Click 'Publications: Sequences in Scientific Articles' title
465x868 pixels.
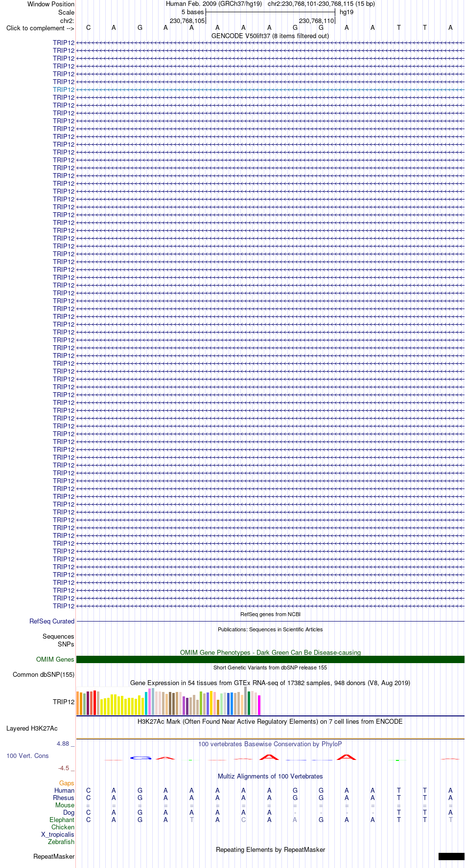(270, 629)
